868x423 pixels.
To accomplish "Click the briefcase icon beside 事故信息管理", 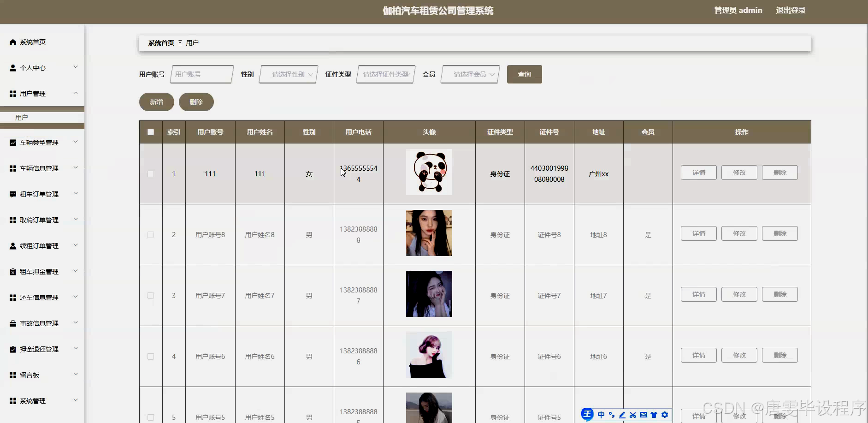I will [13, 323].
